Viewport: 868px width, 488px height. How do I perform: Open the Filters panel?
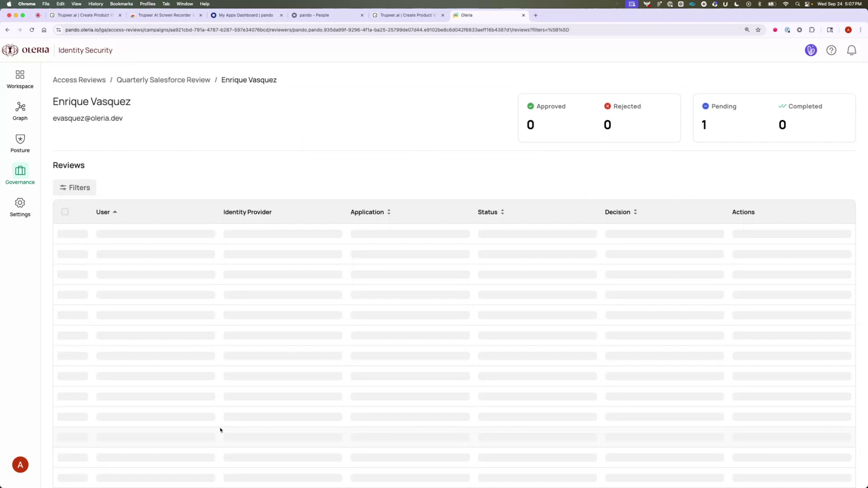[x=74, y=187]
